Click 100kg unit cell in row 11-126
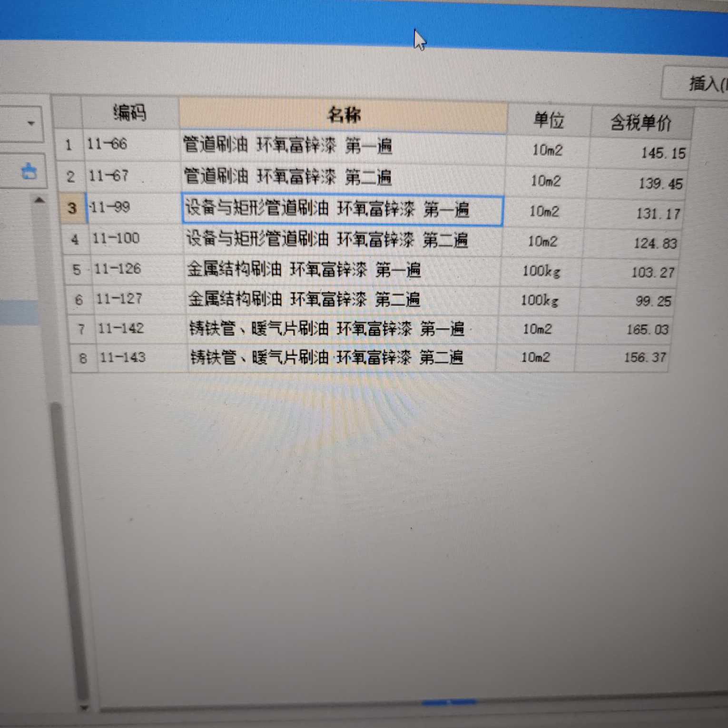This screenshot has width=728, height=728. coord(541,272)
